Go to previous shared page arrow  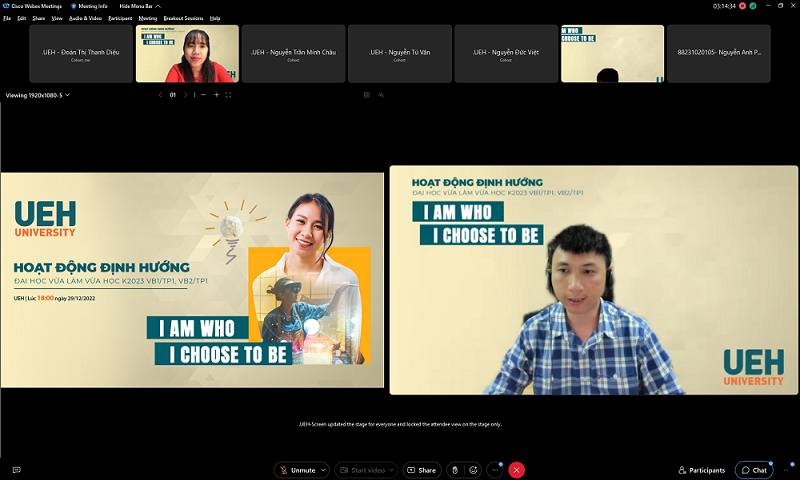click(160, 95)
